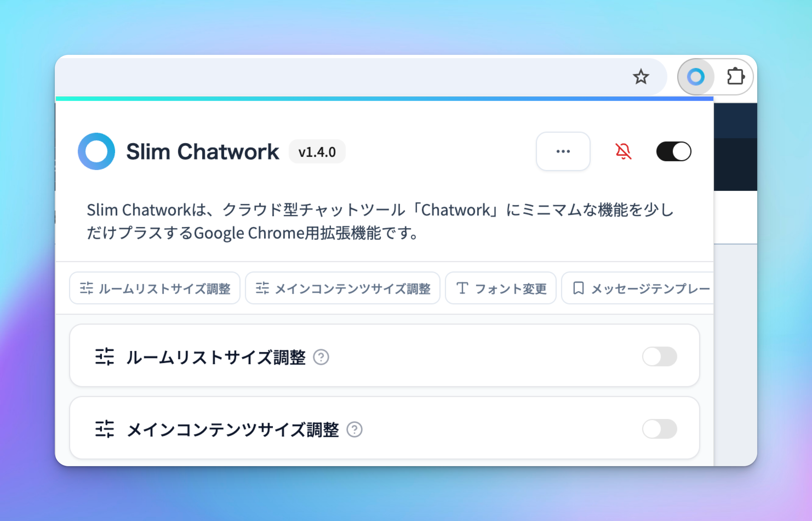
Task: Open the three-dots more options button
Action: (563, 151)
